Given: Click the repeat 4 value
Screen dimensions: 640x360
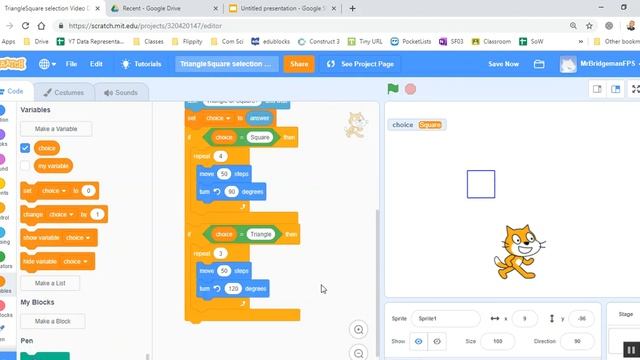Looking at the screenshot, I should tap(220, 156).
